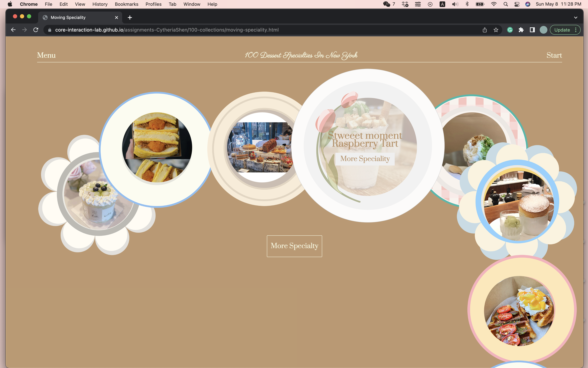Open Siri from the menu bar
The image size is (588, 368).
[x=528, y=4]
